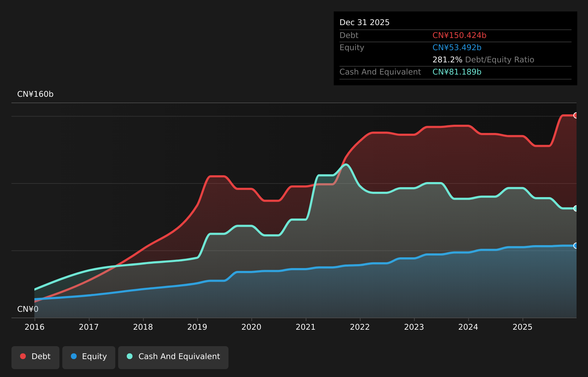Click the 281.2% Debt/Equity Ratio text
Screen dimensions: 588x377
(483, 60)
